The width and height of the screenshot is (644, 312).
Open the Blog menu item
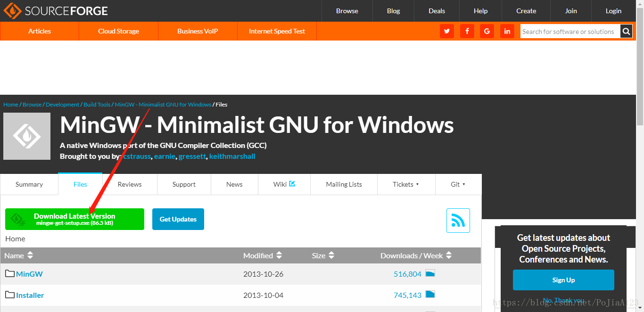[x=393, y=11]
